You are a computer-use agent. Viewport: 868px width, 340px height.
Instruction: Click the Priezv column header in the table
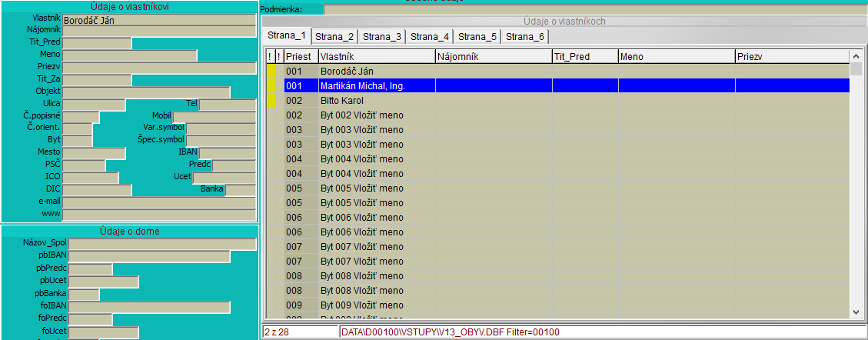pyautogui.click(x=792, y=56)
